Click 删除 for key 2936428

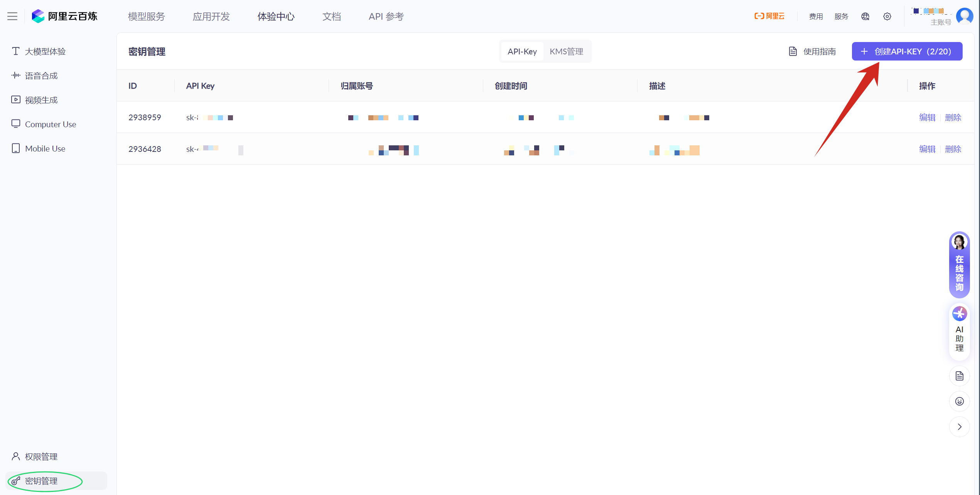click(x=953, y=149)
